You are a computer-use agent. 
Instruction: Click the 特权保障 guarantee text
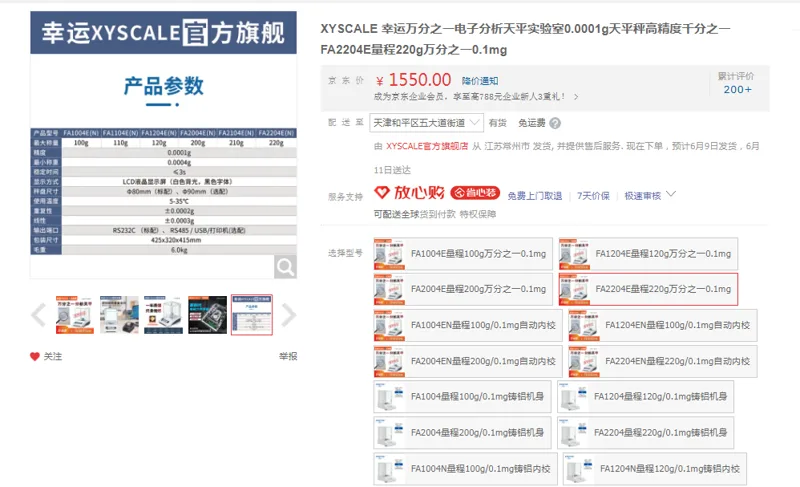(478, 214)
